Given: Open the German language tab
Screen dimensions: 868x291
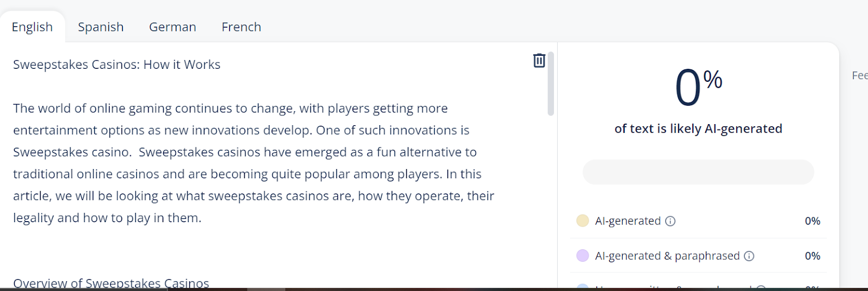Looking at the screenshot, I should pyautogui.click(x=173, y=27).
